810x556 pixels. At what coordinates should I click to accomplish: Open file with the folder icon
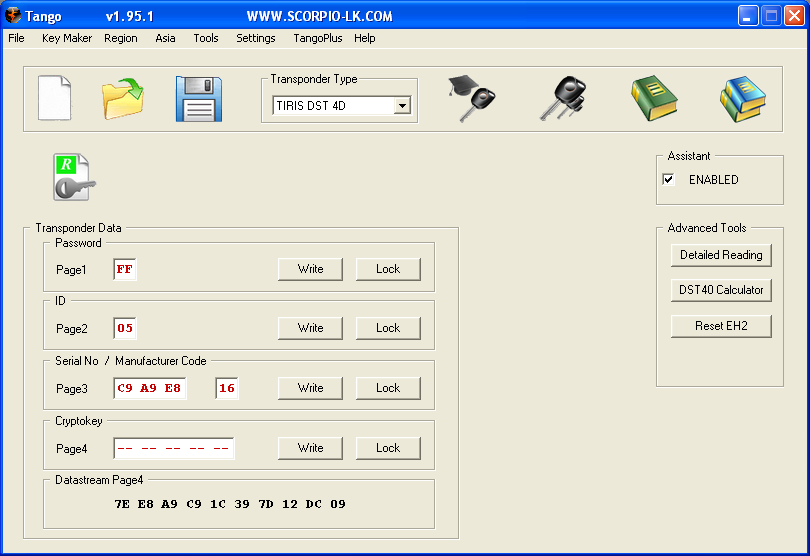[122, 98]
